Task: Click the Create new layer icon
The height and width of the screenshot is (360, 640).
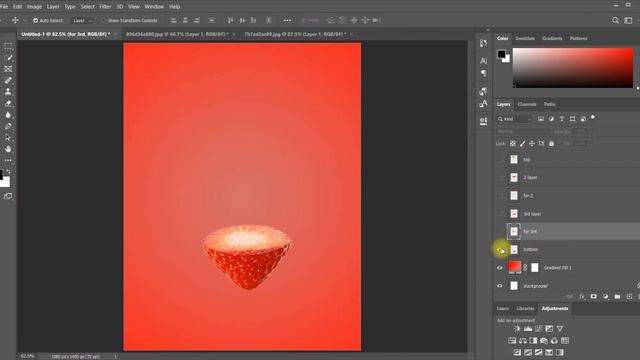Action: coord(629,297)
